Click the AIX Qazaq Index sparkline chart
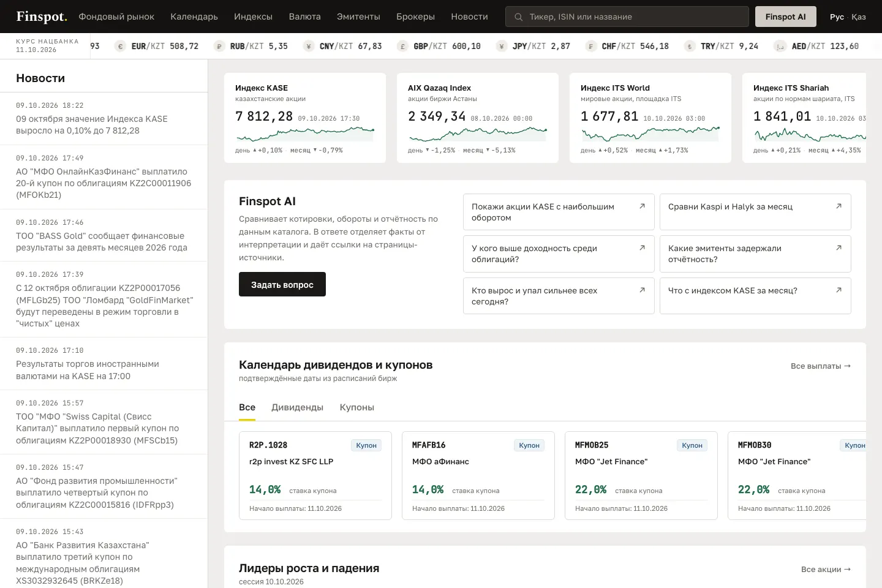The image size is (882, 588). [478, 134]
